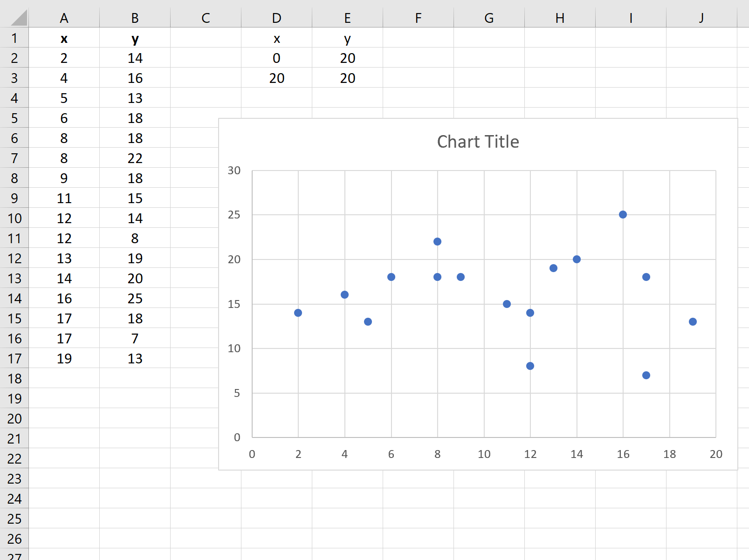Click cell A14 with value 16
This screenshot has height=560, width=749.
point(64,298)
